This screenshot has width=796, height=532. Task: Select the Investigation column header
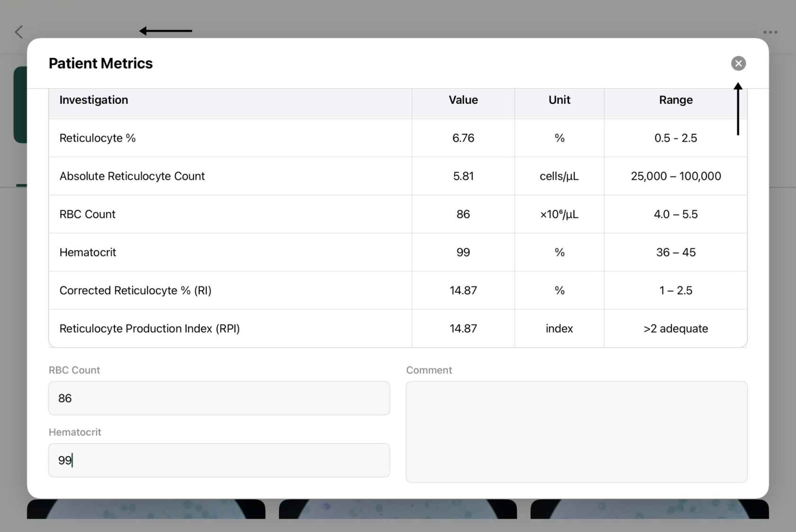(94, 100)
